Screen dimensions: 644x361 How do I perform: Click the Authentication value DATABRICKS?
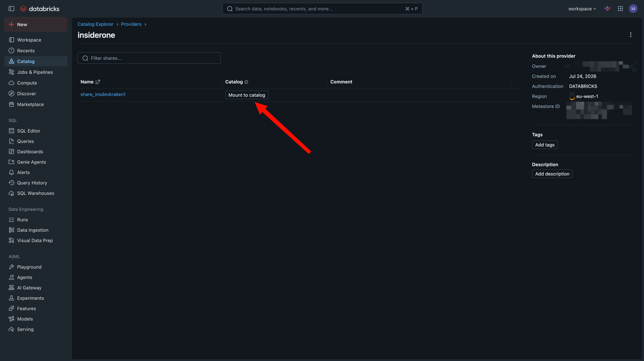click(583, 86)
